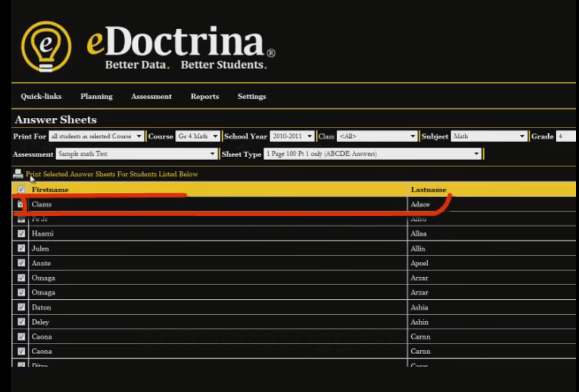Sort by clicking the Lastname column header
Image resolution: width=579 pixels, height=392 pixels.
click(429, 189)
